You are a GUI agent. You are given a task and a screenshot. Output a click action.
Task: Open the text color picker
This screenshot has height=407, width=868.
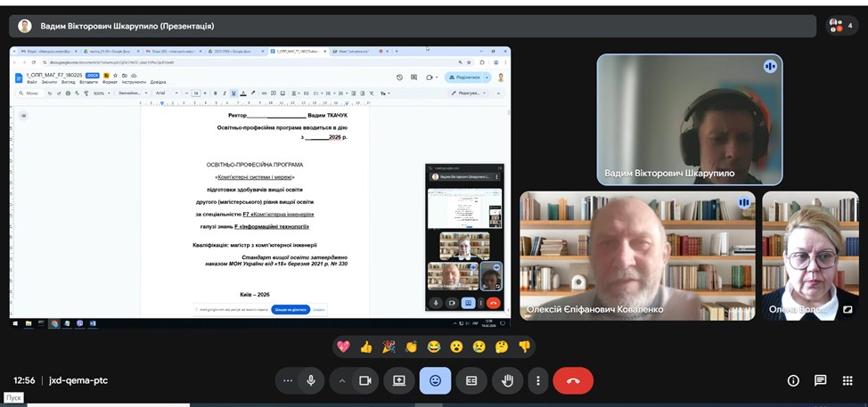243,93
